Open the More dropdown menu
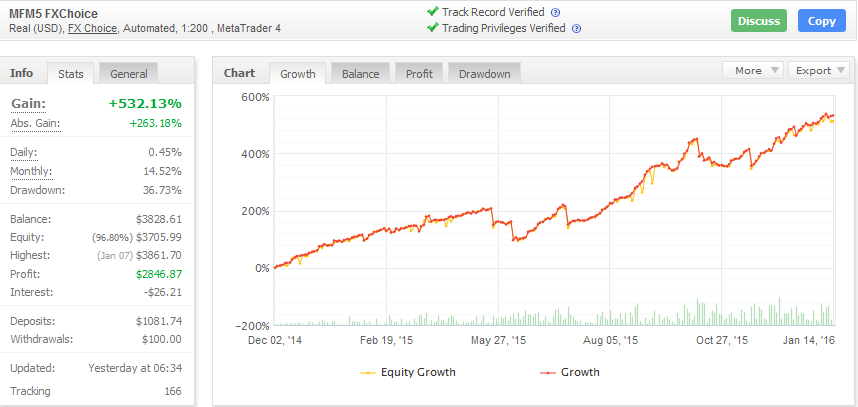Viewport: 858px width, 407px height. (753, 70)
